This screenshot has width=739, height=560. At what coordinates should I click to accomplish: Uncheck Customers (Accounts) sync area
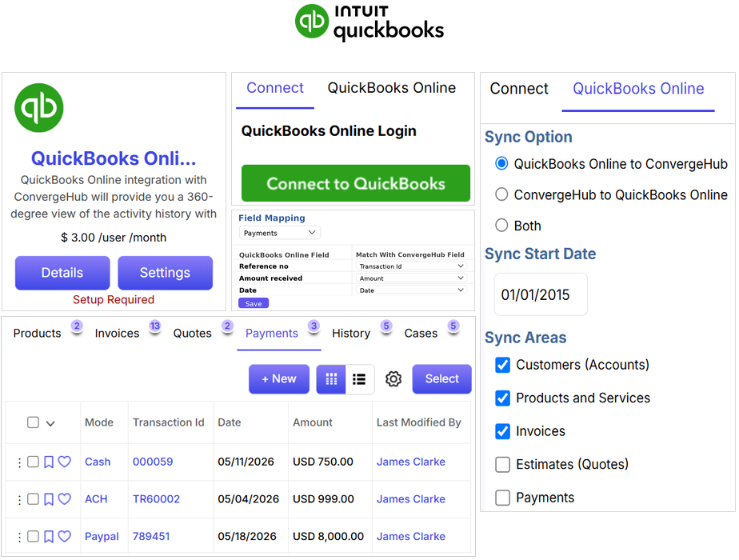tap(502, 365)
